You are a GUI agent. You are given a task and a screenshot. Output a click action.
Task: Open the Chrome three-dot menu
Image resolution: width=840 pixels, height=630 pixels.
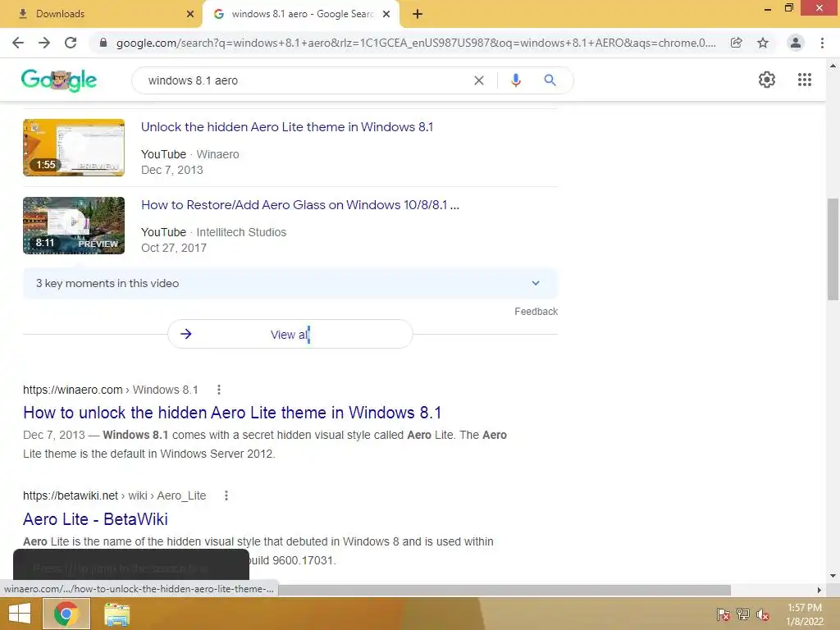(x=822, y=43)
